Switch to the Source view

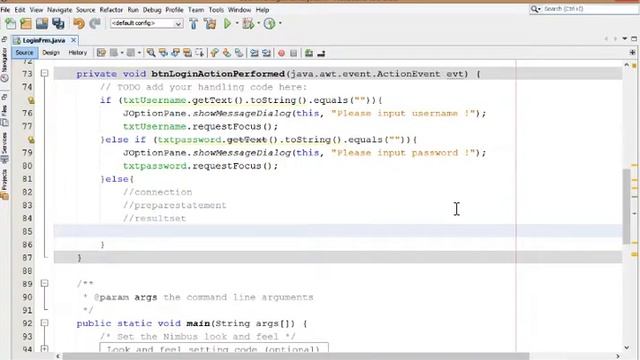point(24,53)
